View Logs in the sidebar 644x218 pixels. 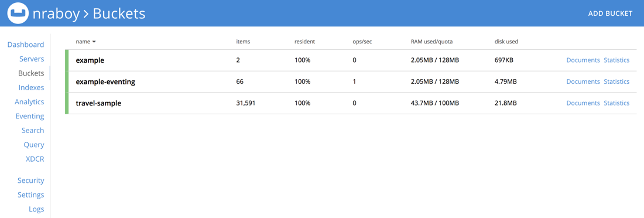36,209
